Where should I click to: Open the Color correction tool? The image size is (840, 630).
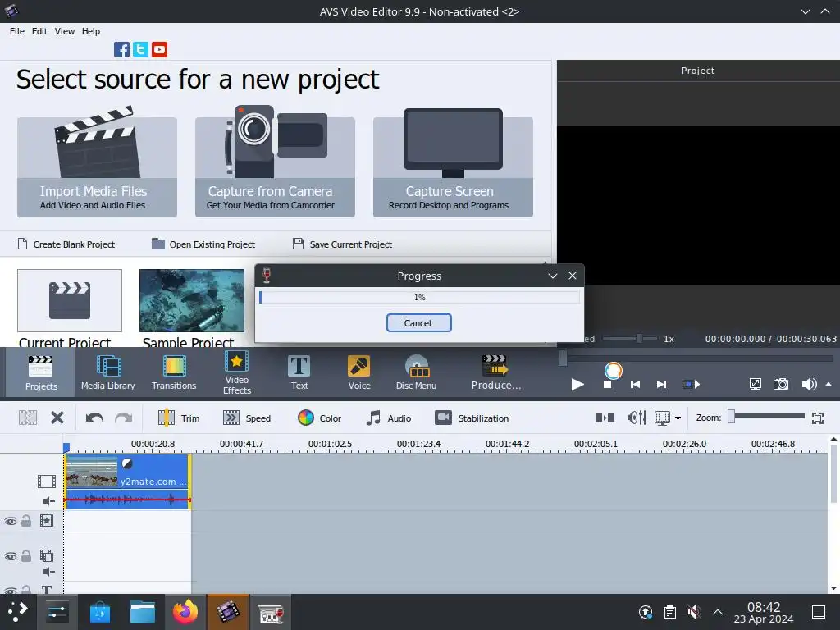(319, 418)
